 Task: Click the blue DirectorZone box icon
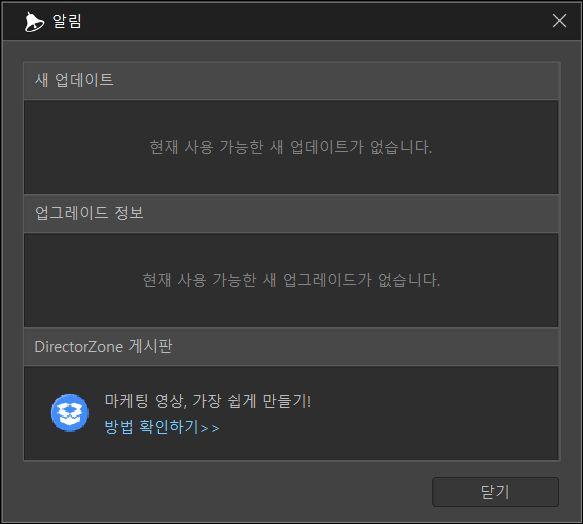point(70,413)
